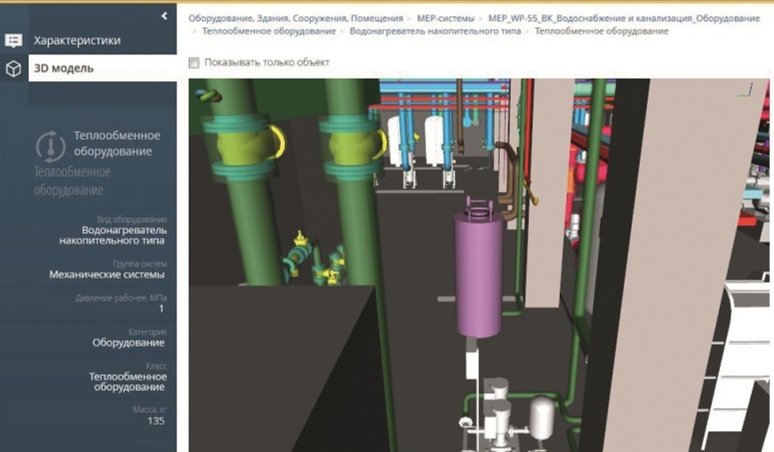The image size is (774, 452).
Task: Switch to the 3D модель tab
Action: click(x=64, y=68)
